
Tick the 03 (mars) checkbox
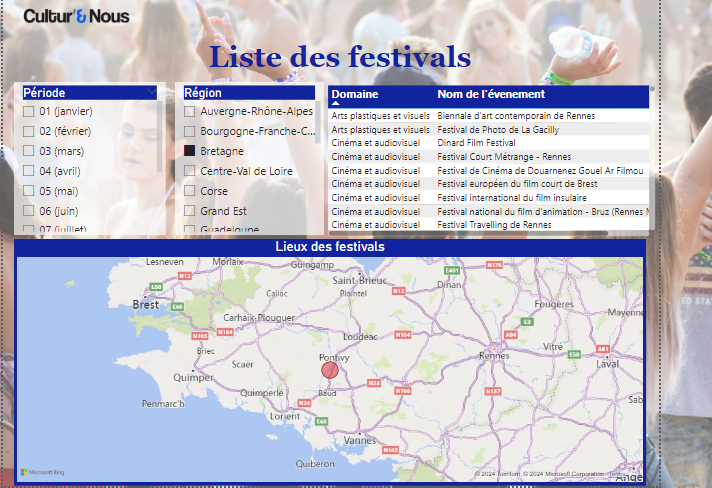point(29,151)
